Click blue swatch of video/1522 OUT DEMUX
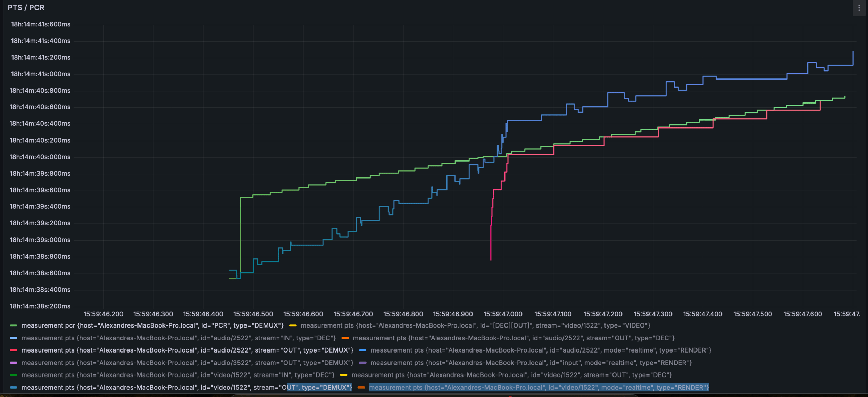This screenshot has width=868, height=397. [14, 387]
